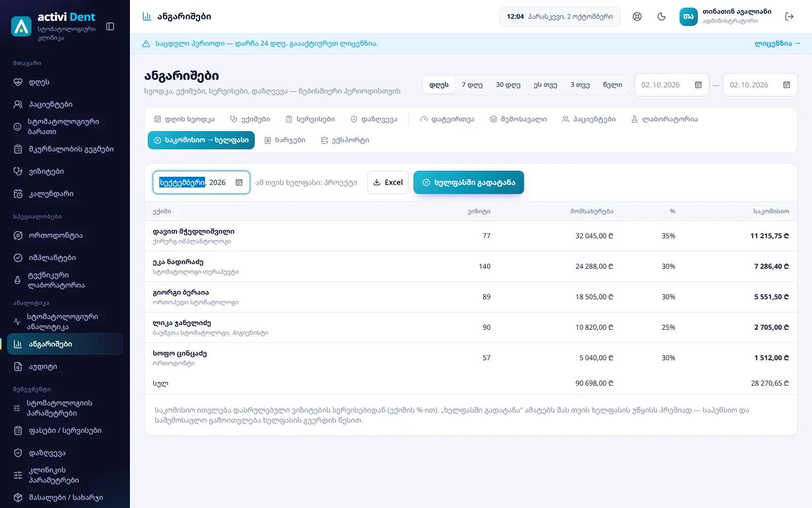Image resolution: width=812 pixels, height=508 pixels.
Task: Open ორთოდონტია sidebar section
Action: point(65,235)
